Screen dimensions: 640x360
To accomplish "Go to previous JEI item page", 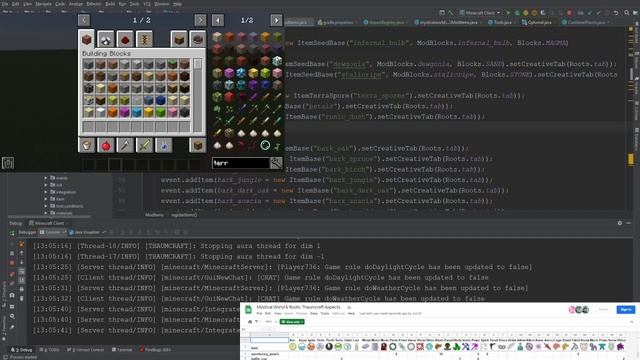I will tap(218, 20).
